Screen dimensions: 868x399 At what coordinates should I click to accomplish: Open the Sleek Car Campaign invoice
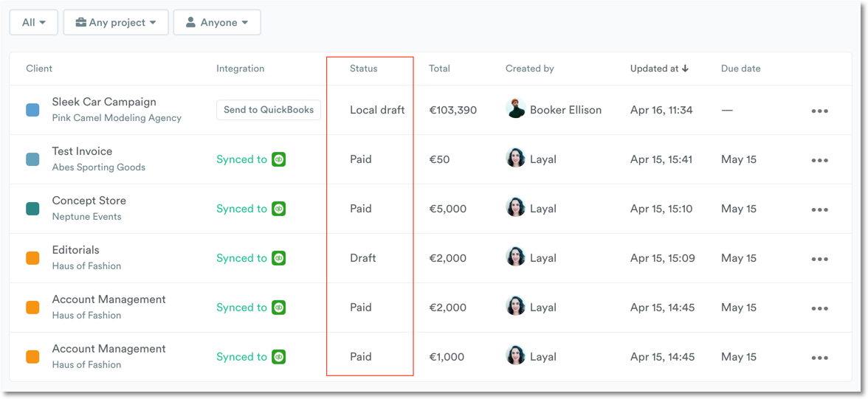pos(104,102)
